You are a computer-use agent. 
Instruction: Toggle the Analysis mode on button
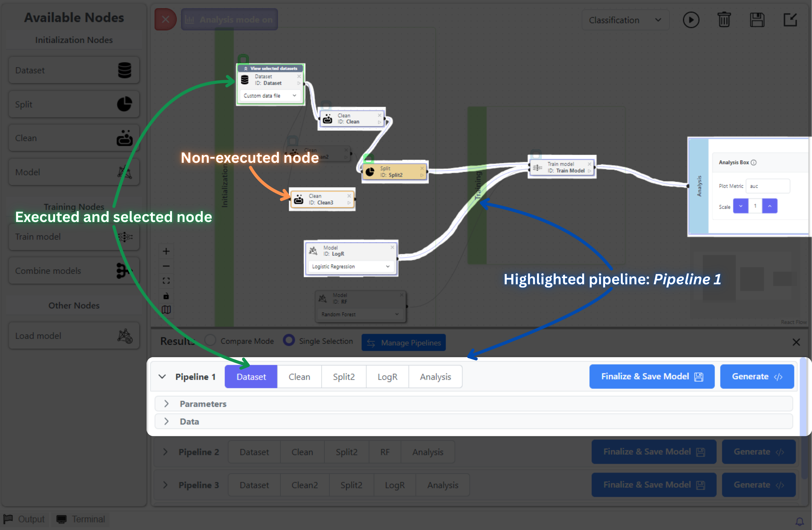[229, 20]
